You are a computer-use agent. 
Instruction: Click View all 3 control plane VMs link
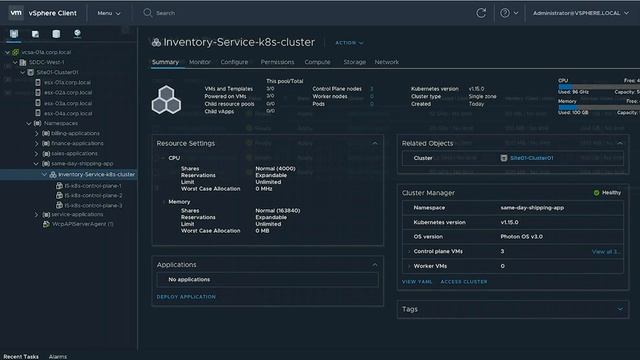coord(605,251)
